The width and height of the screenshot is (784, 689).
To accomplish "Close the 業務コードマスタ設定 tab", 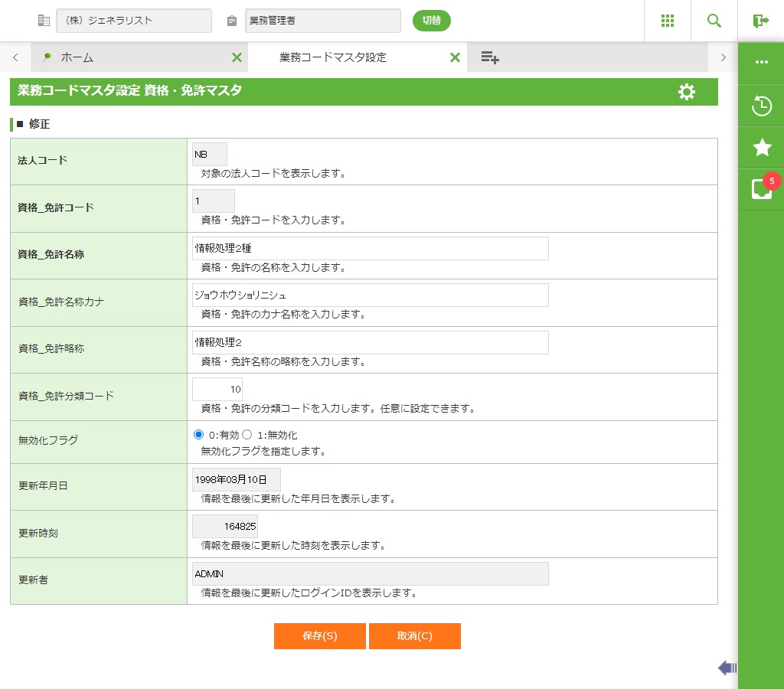I will point(455,57).
